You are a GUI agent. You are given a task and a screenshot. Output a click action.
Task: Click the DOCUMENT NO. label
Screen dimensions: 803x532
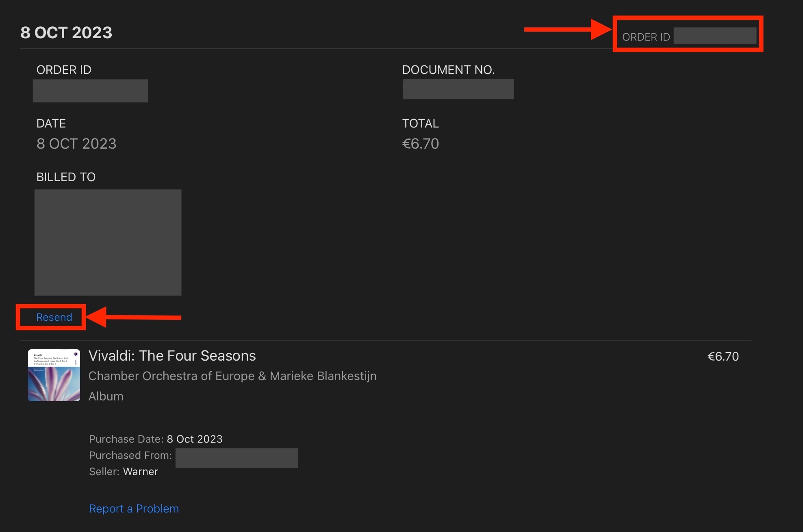[448, 70]
